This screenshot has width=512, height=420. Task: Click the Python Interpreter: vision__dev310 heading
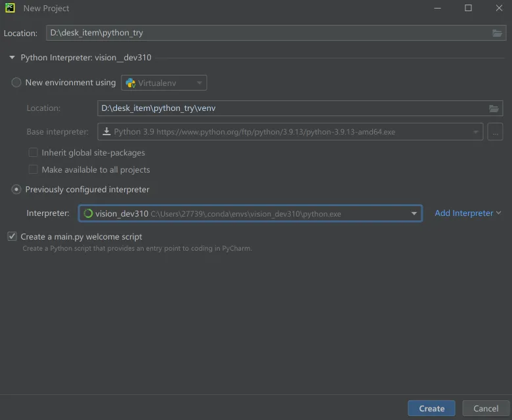tap(86, 58)
